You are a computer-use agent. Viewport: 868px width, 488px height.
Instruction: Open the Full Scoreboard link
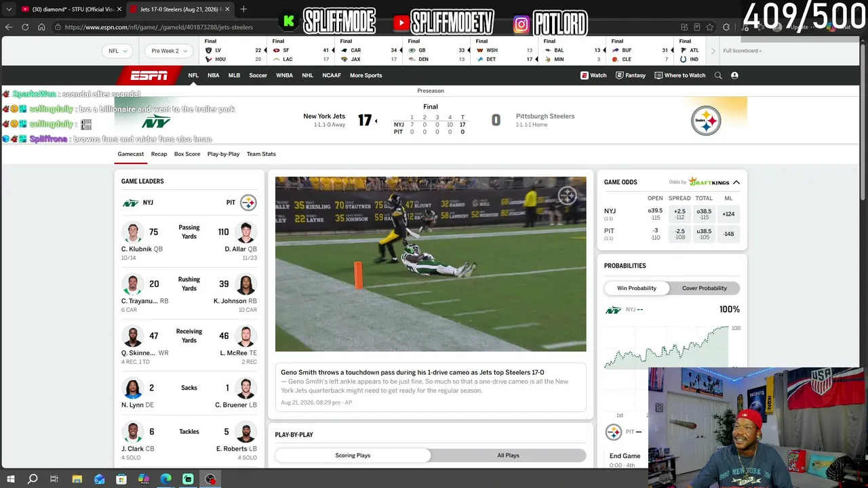(742, 51)
